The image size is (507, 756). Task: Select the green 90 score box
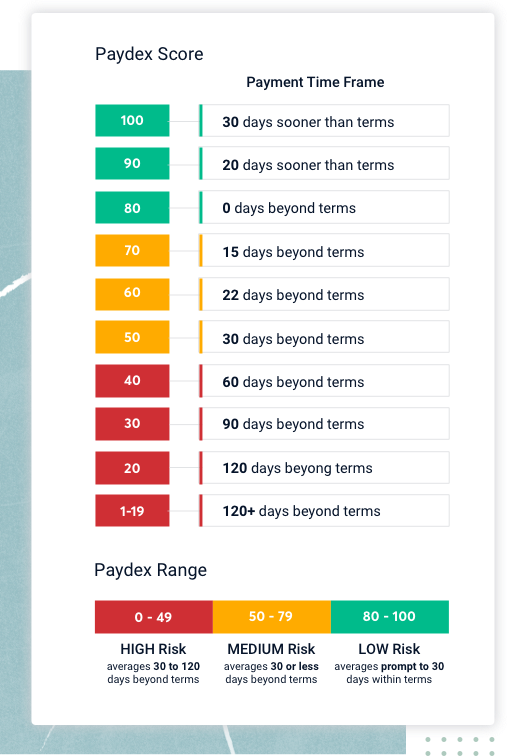(x=132, y=163)
